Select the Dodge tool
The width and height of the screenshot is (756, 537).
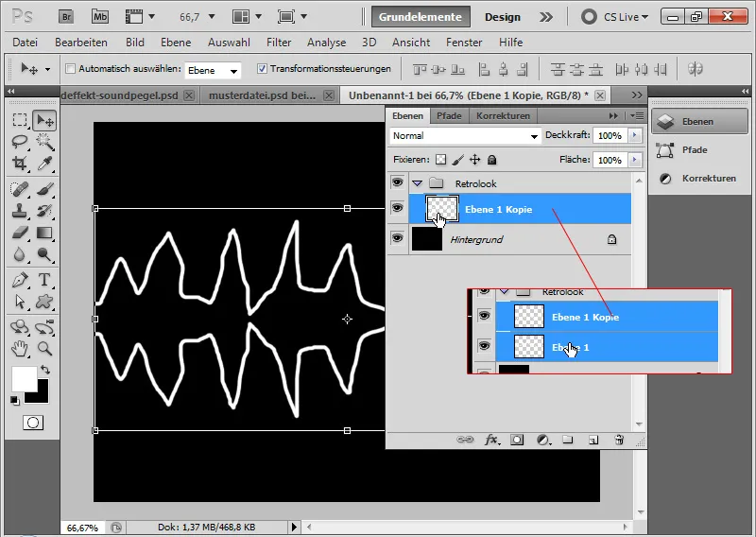click(x=44, y=253)
